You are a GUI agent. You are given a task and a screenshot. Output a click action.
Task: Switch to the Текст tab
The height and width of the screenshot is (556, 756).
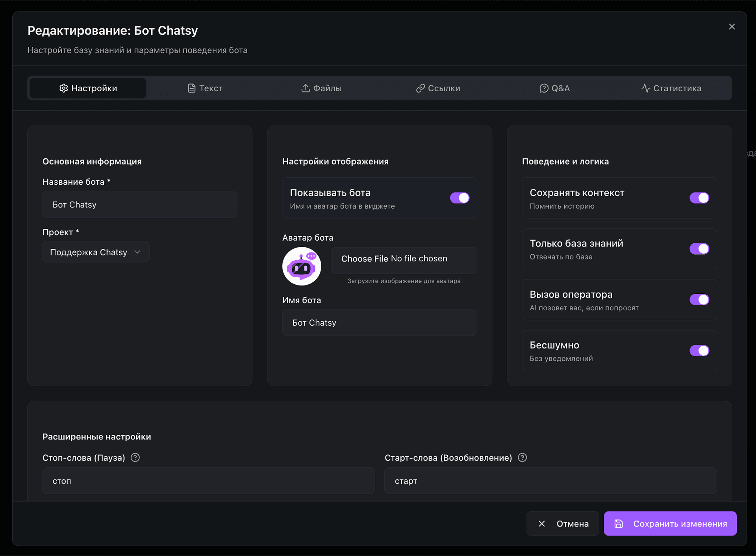[205, 88]
